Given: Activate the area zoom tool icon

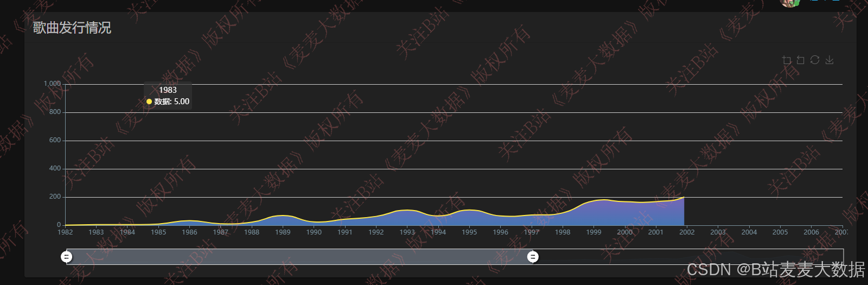Looking at the screenshot, I should pos(787,60).
